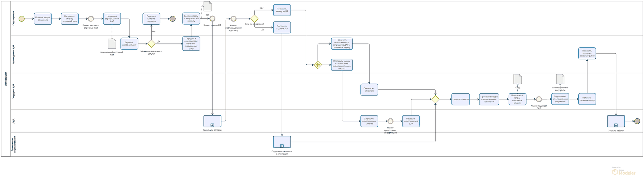This screenshot has width=644, height=176.
Task: Click the final end event after 'Закрыть работы'
Action: [x=637, y=121]
